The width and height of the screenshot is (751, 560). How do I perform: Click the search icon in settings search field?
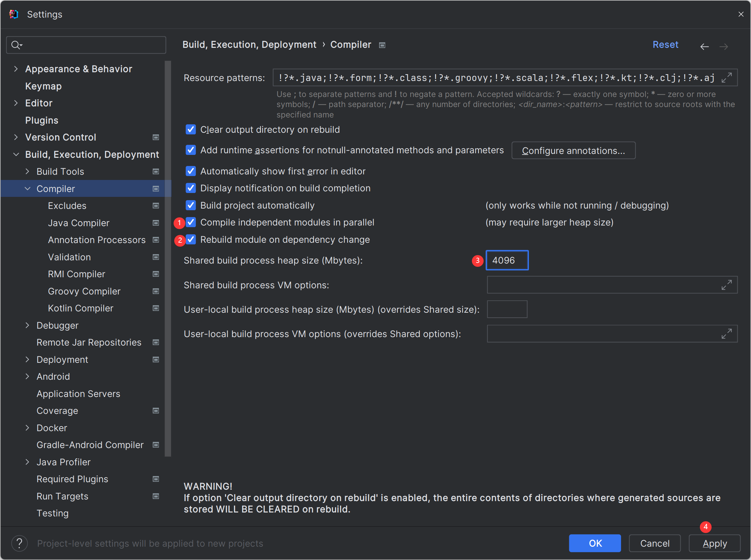pos(16,45)
